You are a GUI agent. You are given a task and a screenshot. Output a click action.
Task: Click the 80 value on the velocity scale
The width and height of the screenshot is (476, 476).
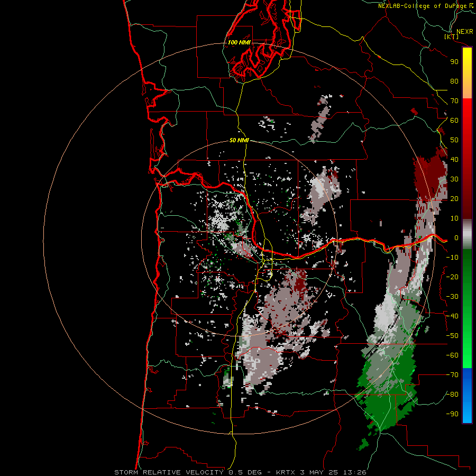454,81
